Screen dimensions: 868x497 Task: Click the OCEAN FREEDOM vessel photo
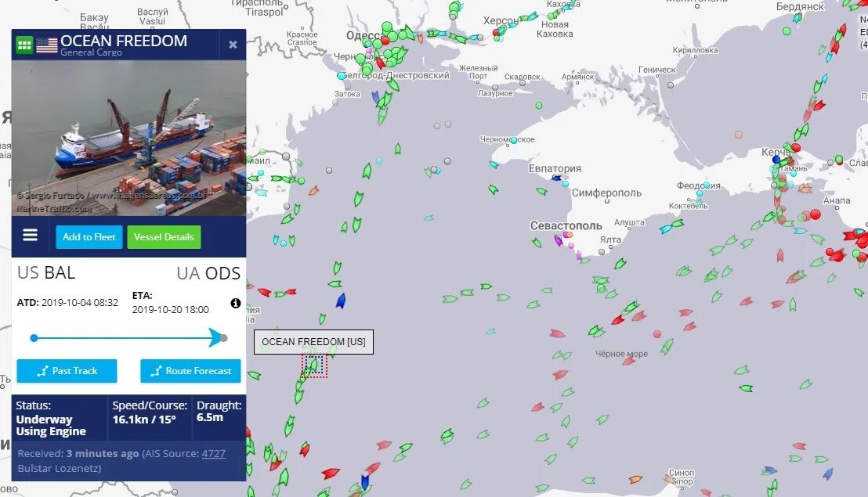tap(129, 139)
